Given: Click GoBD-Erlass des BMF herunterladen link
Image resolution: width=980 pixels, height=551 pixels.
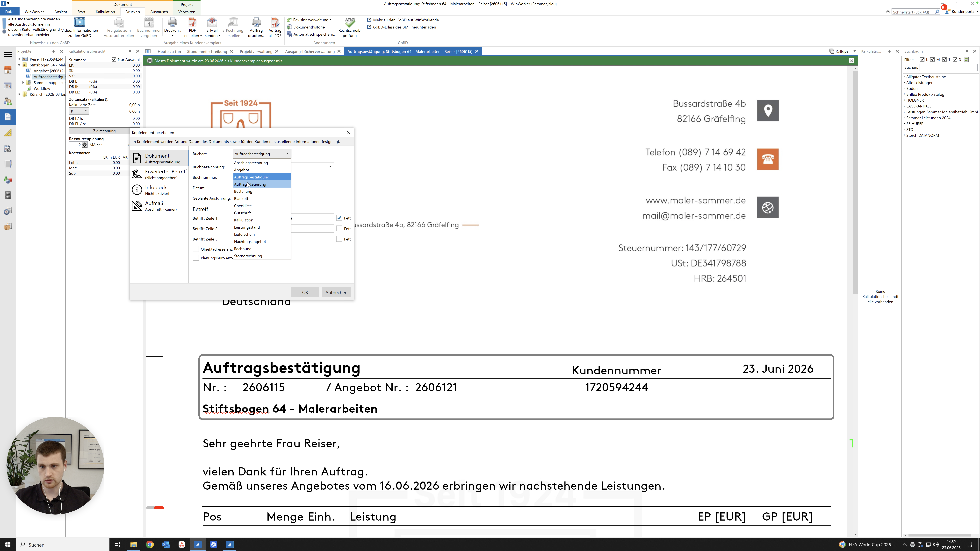Looking at the screenshot, I should tap(401, 27).
